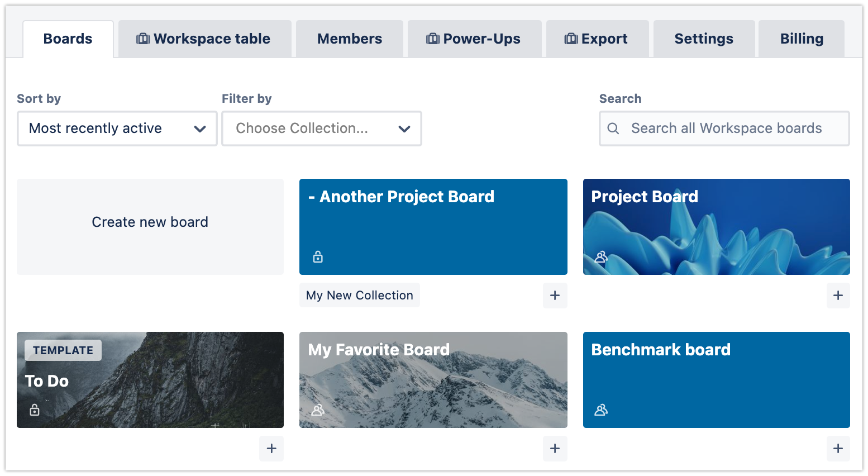Viewport: 868px width, 476px height.
Task: Click the members icon on Project Board
Action: (x=601, y=256)
